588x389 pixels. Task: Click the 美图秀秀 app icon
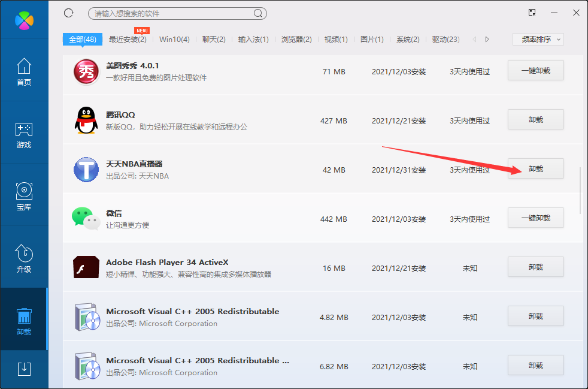point(86,72)
